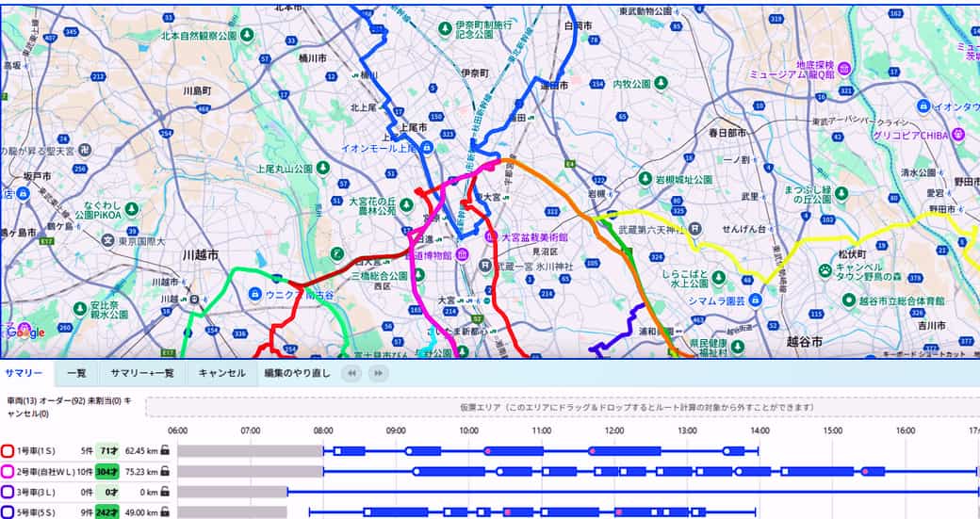Click 1号車's first stop just after 08:00
980x519 pixels.
tap(337, 451)
